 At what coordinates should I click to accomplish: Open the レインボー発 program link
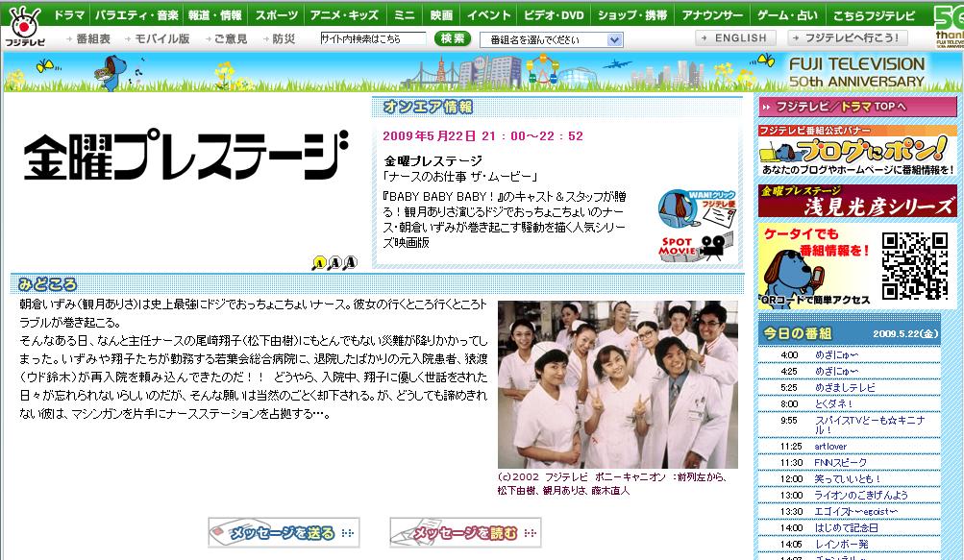click(841, 544)
